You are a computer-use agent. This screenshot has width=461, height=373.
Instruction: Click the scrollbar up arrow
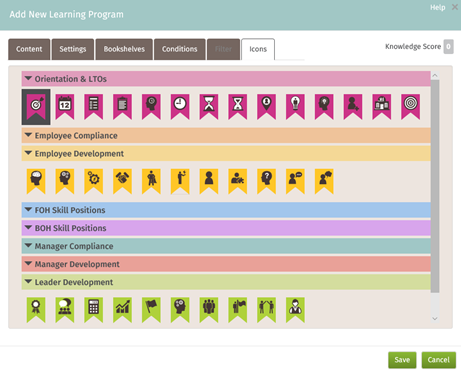tap(435, 76)
